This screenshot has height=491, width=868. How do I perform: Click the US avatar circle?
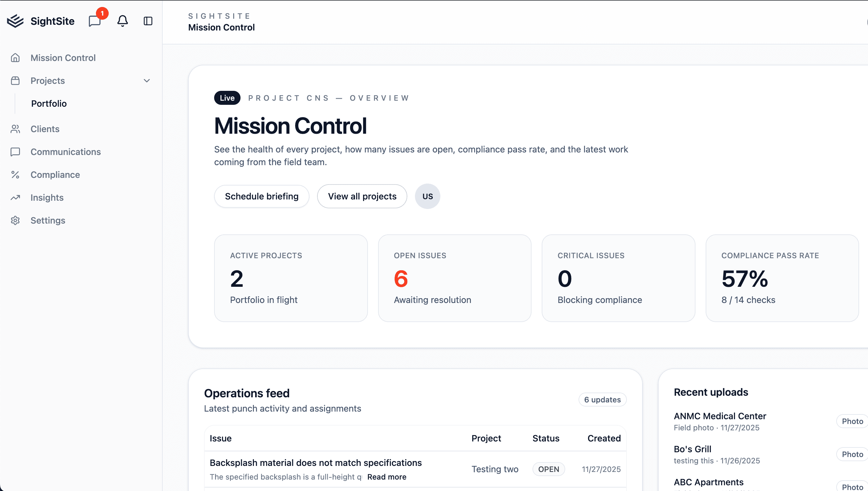(x=427, y=196)
